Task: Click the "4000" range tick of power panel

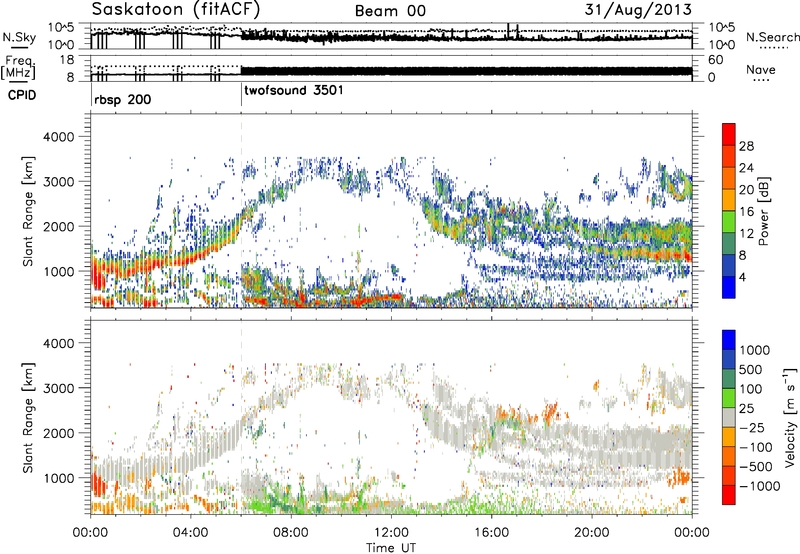Action: coord(59,137)
